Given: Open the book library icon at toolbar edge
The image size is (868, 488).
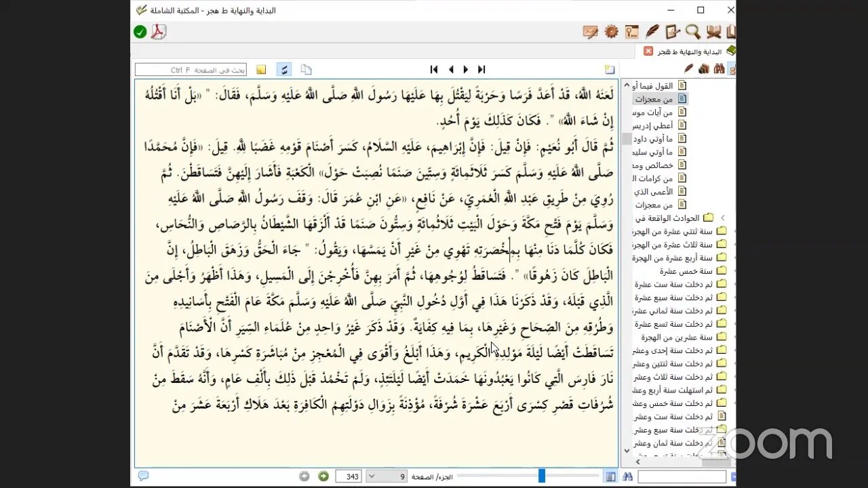Looking at the screenshot, I should tap(731, 32).
